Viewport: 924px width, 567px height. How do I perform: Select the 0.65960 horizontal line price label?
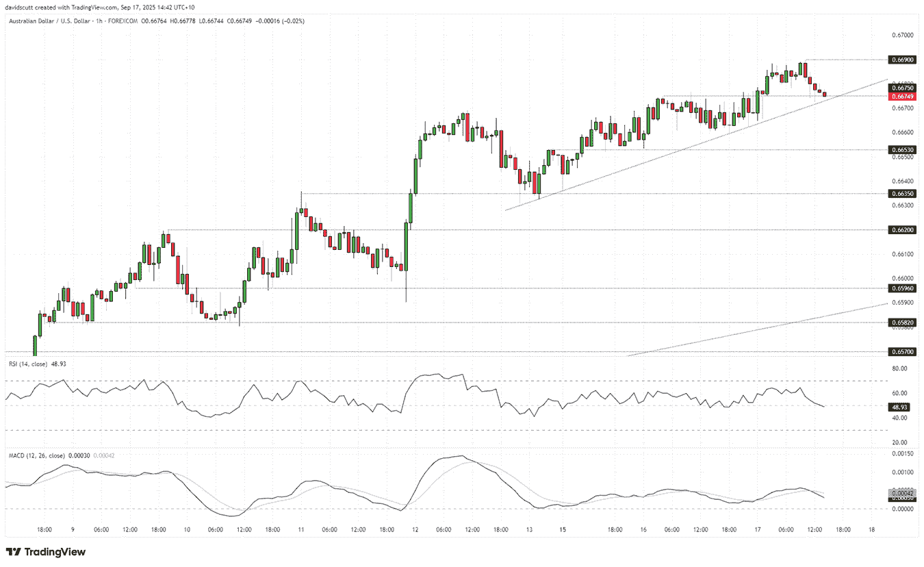(x=901, y=288)
